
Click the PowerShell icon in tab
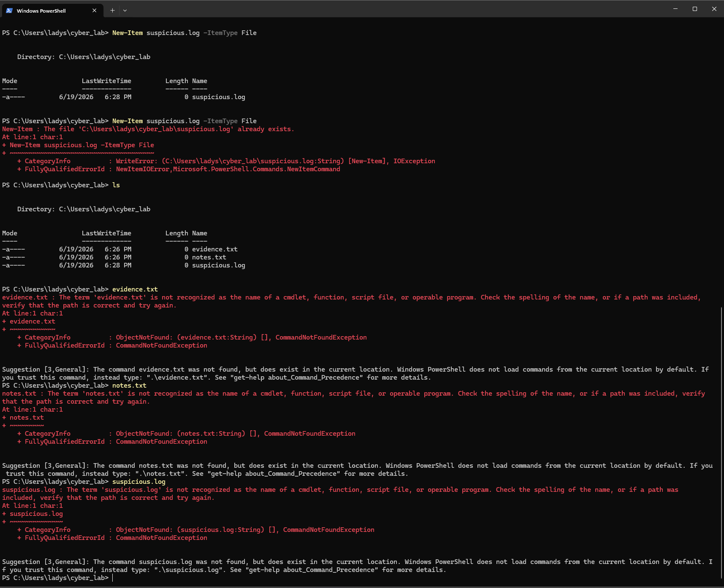[x=9, y=11]
